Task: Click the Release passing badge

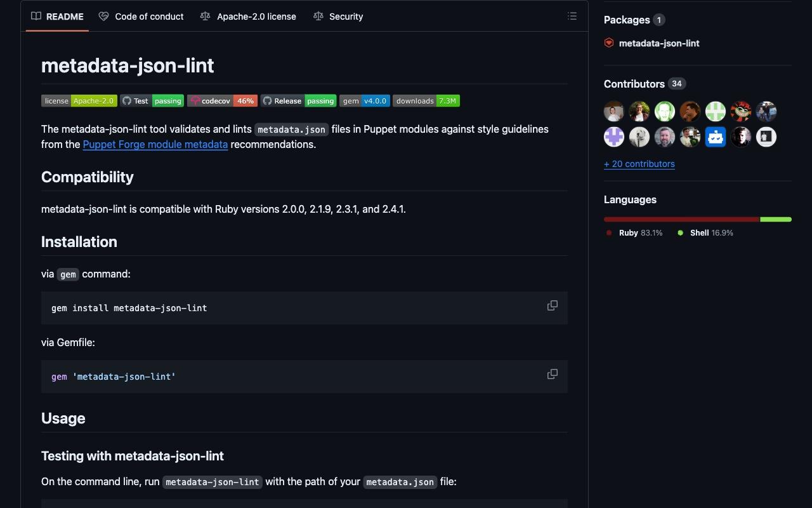Action: point(298,101)
